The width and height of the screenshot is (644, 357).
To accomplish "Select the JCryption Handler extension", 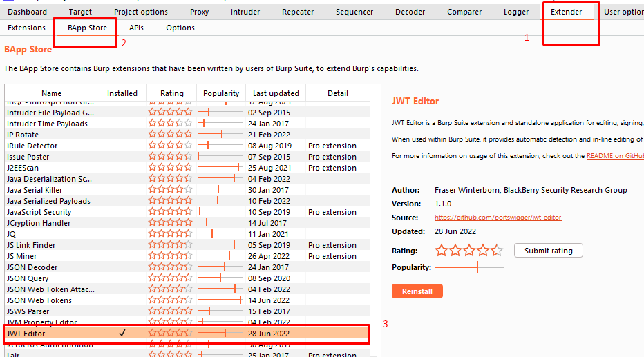I will pos(187,223).
